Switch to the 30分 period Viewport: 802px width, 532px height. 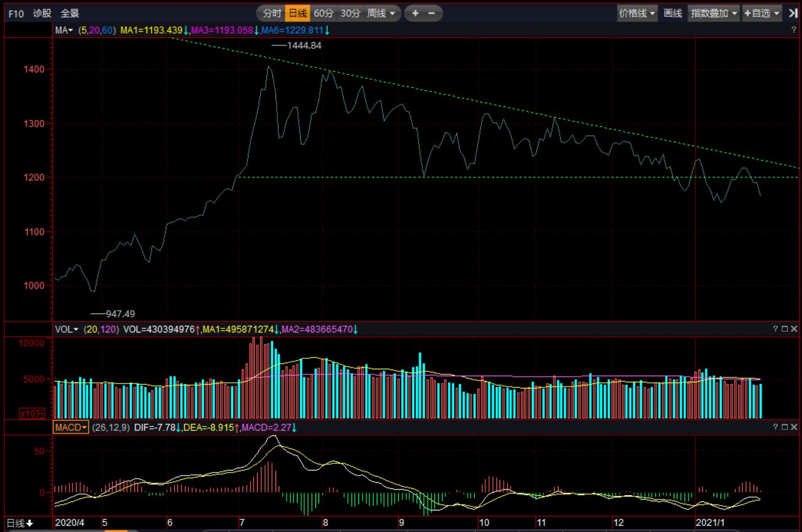[x=350, y=13]
